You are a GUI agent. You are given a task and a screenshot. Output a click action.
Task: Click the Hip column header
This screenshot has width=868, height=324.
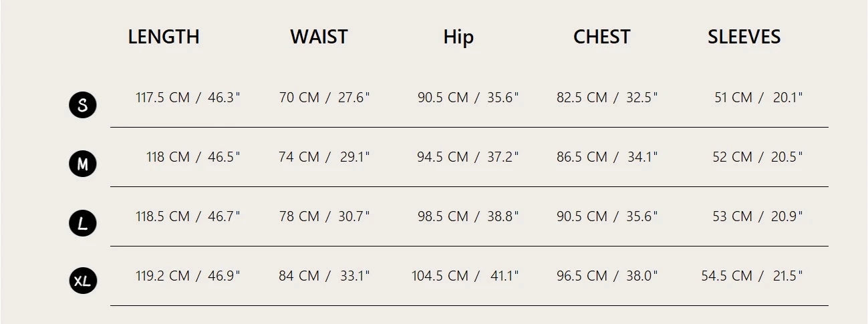(458, 37)
